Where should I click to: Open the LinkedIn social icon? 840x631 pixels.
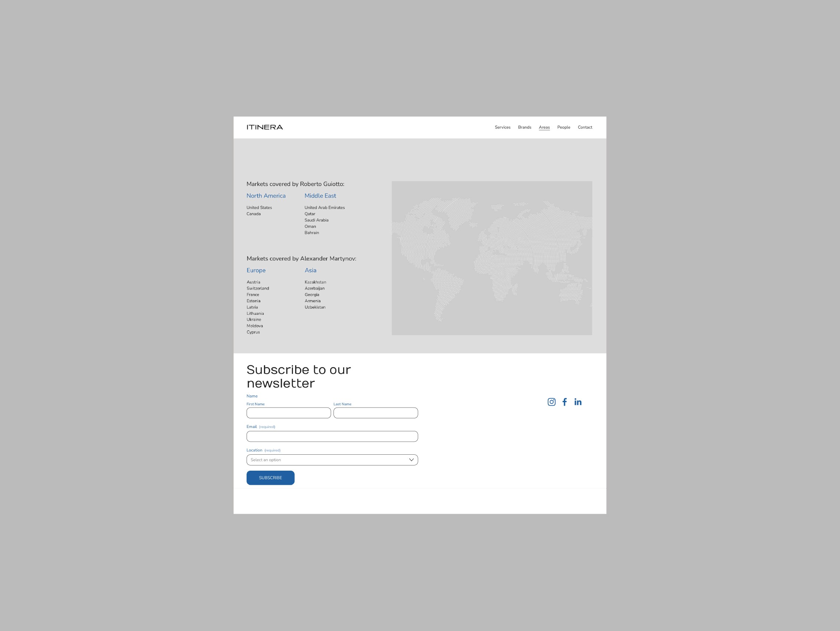coord(577,402)
